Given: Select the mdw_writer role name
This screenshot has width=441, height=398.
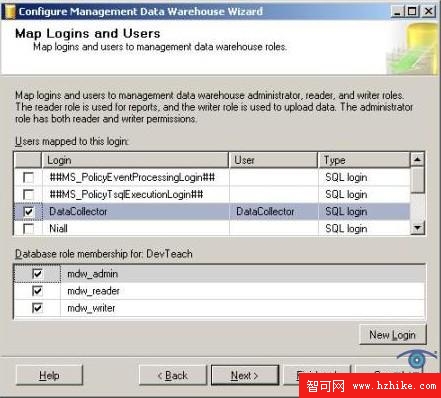Looking at the screenshot, I should pyautogui.click(x=91, y=308).
